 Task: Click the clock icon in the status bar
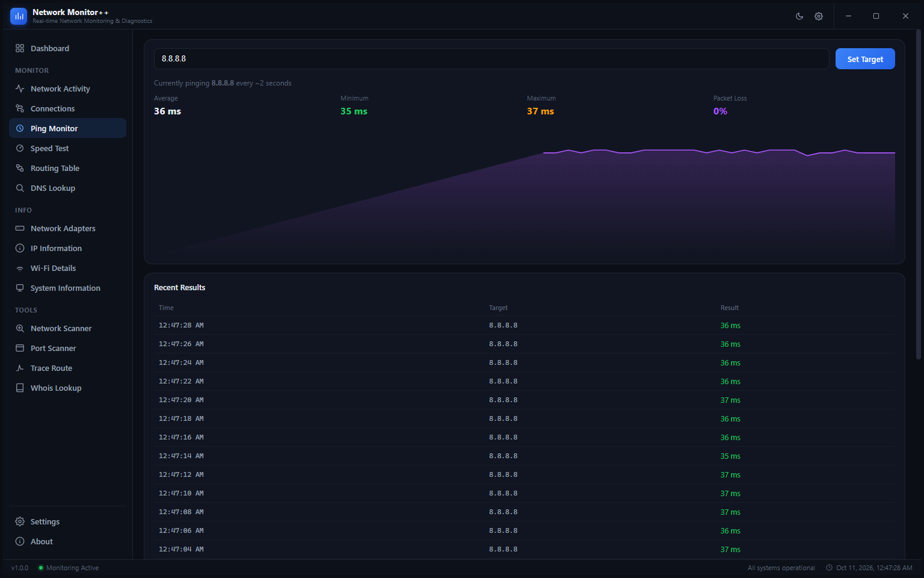pos(829,568)
